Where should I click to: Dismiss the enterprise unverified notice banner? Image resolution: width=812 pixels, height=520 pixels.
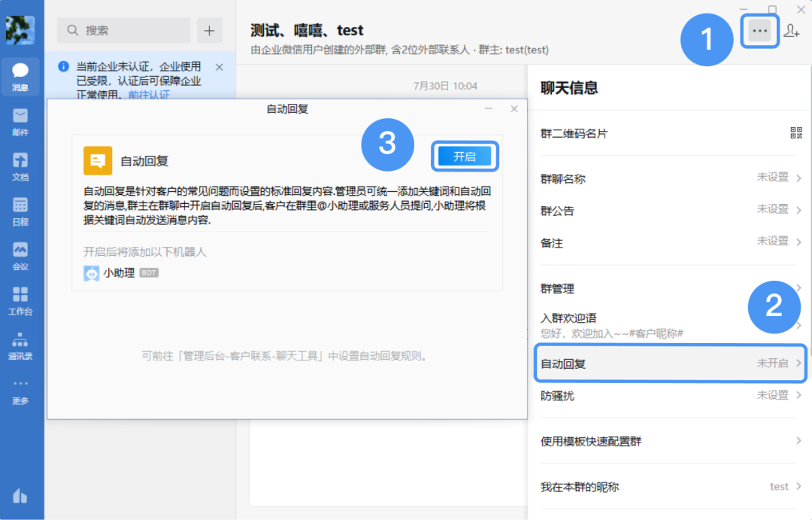click(x=219, y=67)
